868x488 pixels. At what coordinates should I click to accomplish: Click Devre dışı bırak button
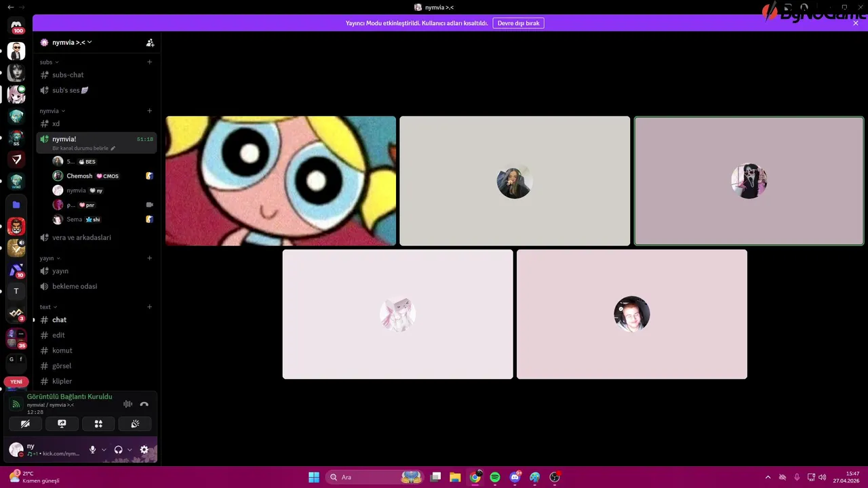tap(518, 23)
